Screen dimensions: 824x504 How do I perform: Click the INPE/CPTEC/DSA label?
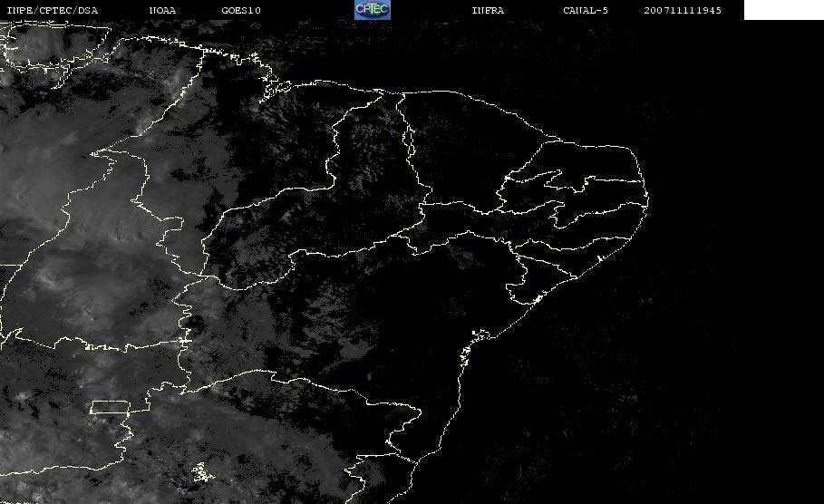[x=52, y=11]
